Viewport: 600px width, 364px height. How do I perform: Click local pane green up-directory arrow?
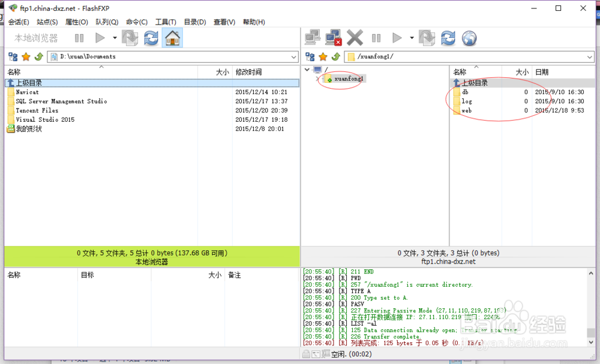tap(38, 57)
